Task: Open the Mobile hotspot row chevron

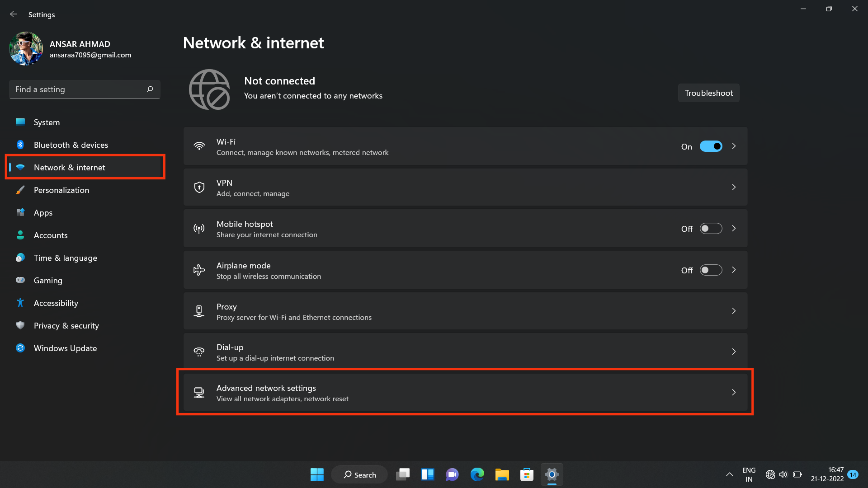Action: [x=734, y=229]
